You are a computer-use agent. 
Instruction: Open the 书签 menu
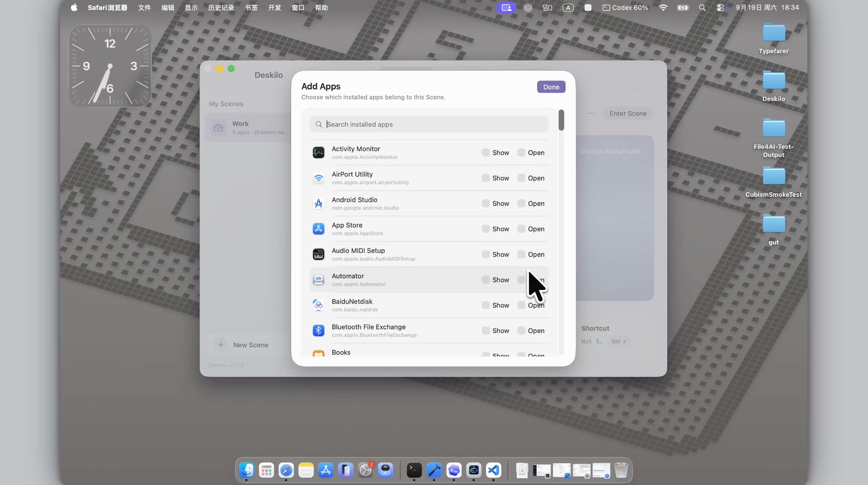coord(251,8)
